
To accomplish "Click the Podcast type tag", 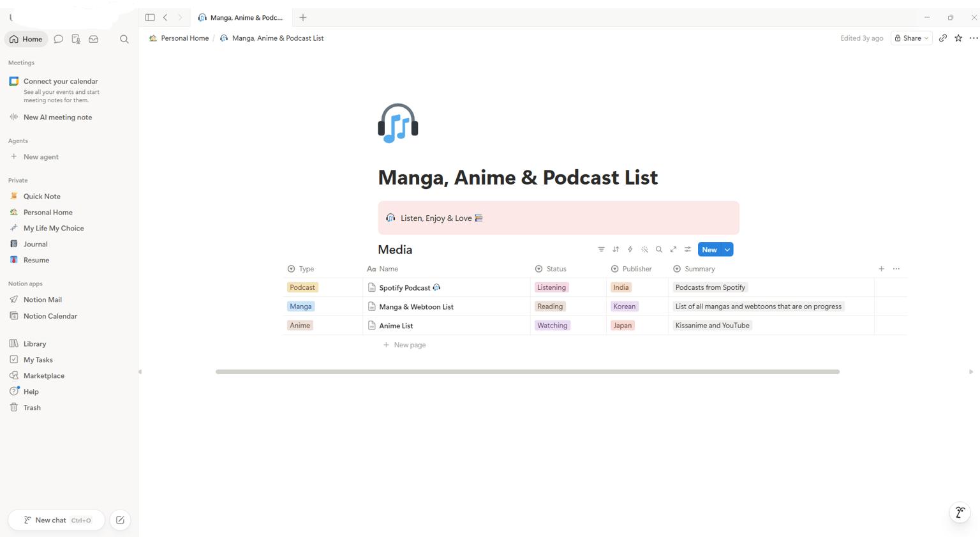I will (x=302, y=287).
